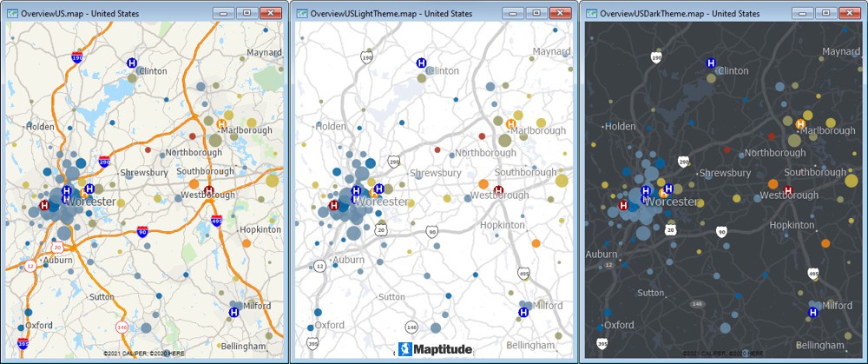Close the OverviewUS.map window
Viewport: 868px width, 364px height.
[270, 13]
